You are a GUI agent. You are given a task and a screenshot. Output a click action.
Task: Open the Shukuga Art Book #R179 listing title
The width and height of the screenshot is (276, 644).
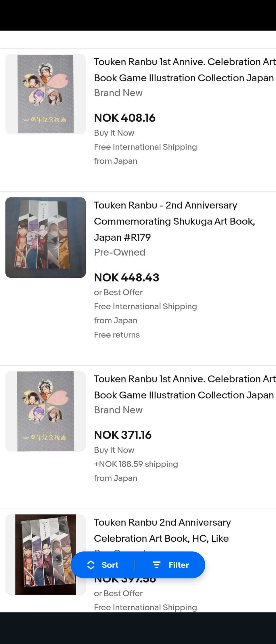tap(174, 221)
